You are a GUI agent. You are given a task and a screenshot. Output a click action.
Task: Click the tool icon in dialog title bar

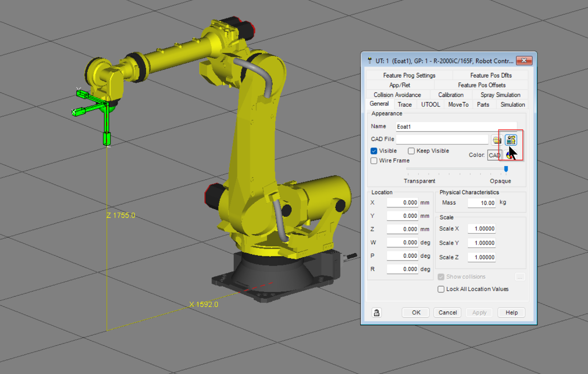[369, 61]
